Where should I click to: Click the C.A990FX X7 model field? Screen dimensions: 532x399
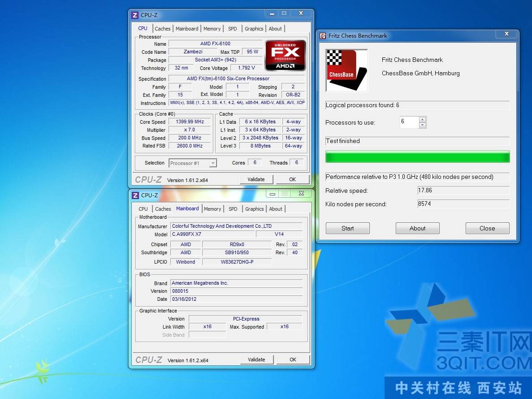[x=213, y=234]
